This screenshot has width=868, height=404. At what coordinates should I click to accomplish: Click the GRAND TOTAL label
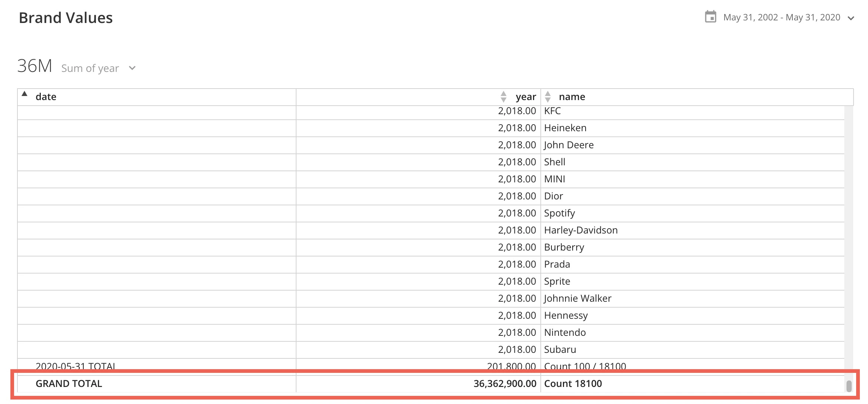[69, 384]
